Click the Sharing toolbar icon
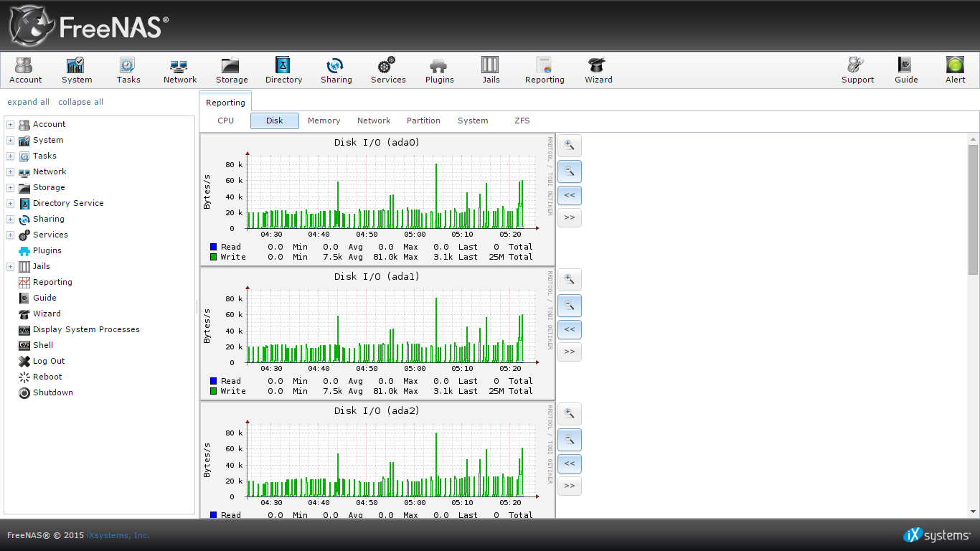Screen dimensions: 980x551 [x=336, y=70]
